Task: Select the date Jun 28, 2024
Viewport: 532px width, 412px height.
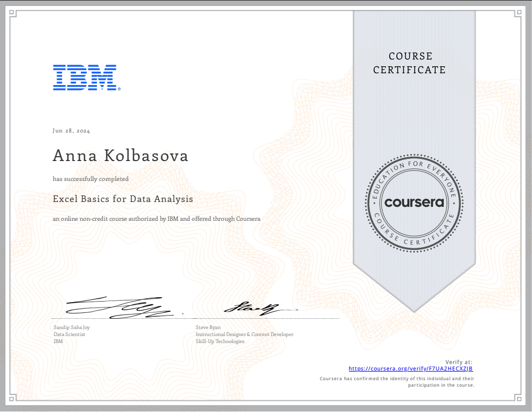Action: tap(71, 131)
